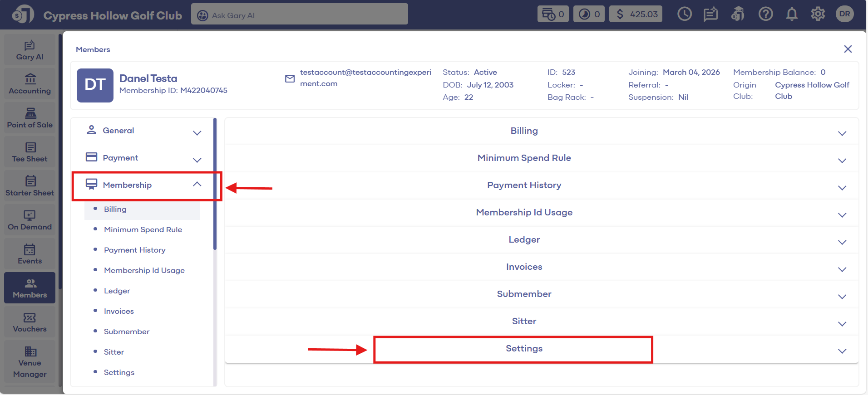The image size is (868, 395).
Task: Expand the Ledger accordion chevron
Action: [842, 242]
